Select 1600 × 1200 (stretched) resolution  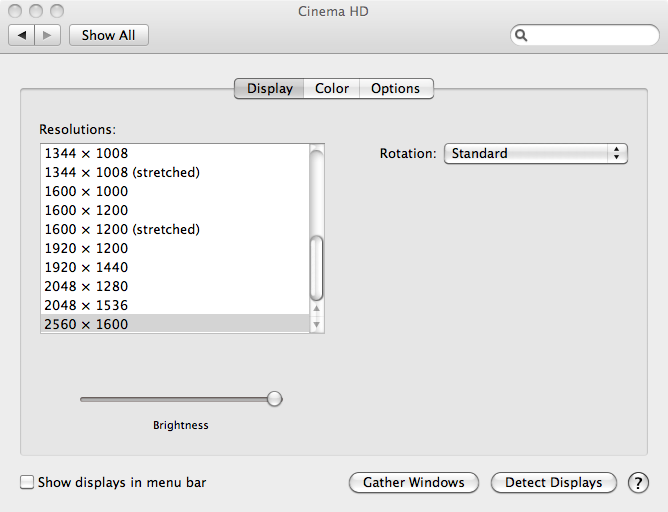coord(175,229)
